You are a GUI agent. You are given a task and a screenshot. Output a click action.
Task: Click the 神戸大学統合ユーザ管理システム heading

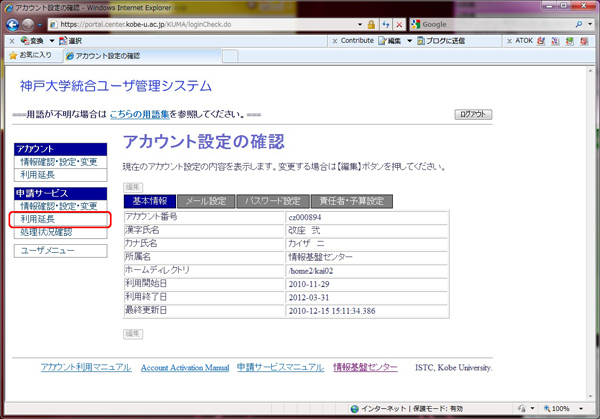coord(116,86)
